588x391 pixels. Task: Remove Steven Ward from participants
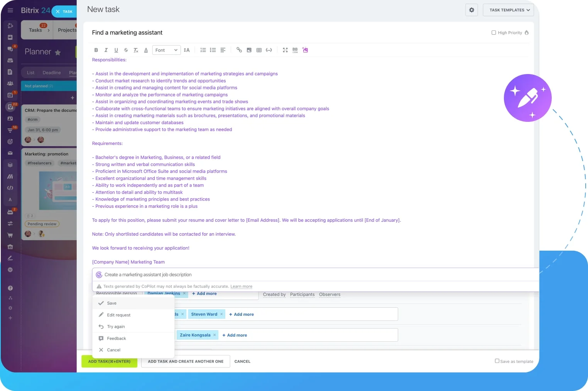click(222, 314)
